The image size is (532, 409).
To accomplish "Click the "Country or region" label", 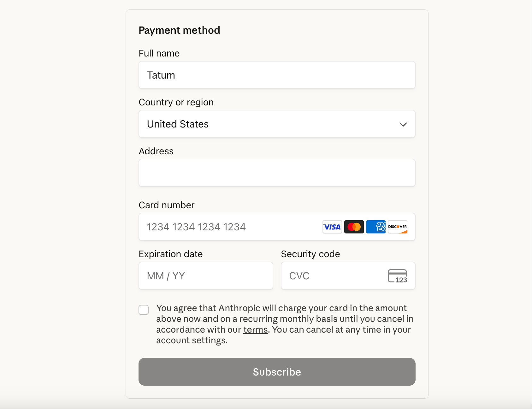I will pyautogui.click(x=176, y=102).
